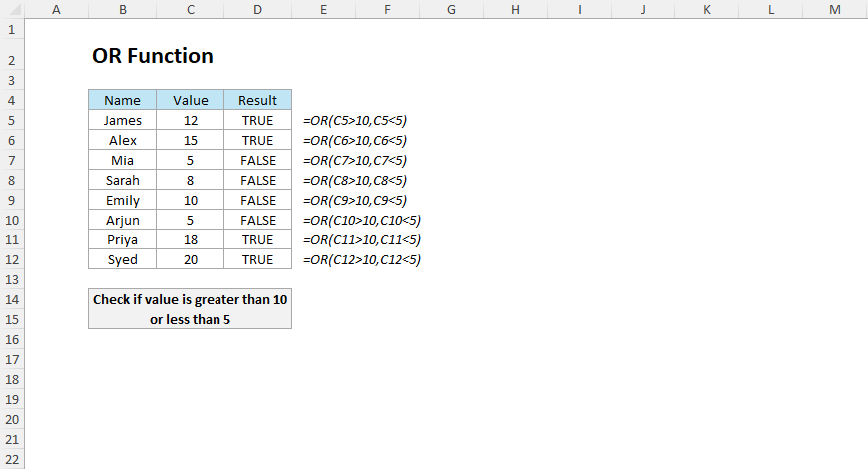Select James's TRUE result cell
Image resolution: width=868 pixels, height=469 pixels.
pyautogui.click(x=258, y=120)
